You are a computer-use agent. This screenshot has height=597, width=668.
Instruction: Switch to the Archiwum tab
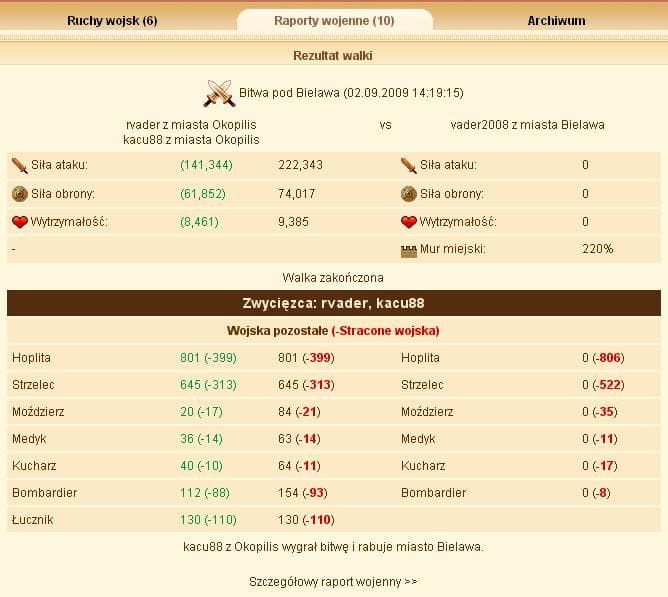pyautogui.click(x=556, y=20)
